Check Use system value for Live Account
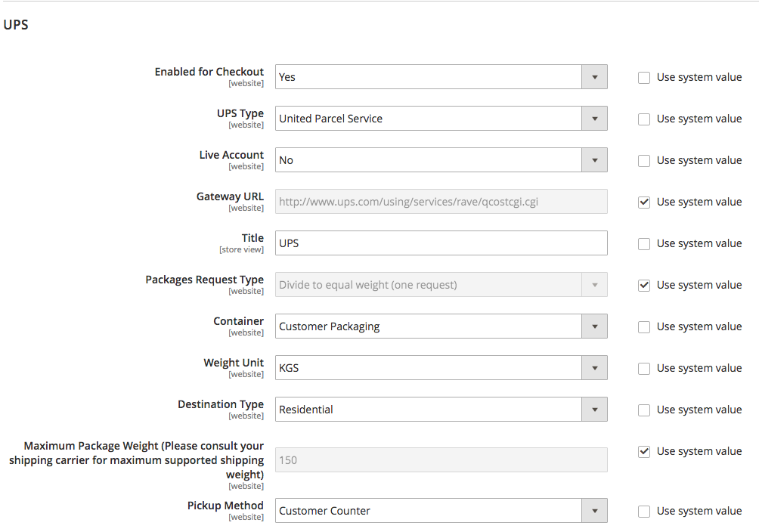Viewport: 759px width, 532px height. (x=643, y=160)
